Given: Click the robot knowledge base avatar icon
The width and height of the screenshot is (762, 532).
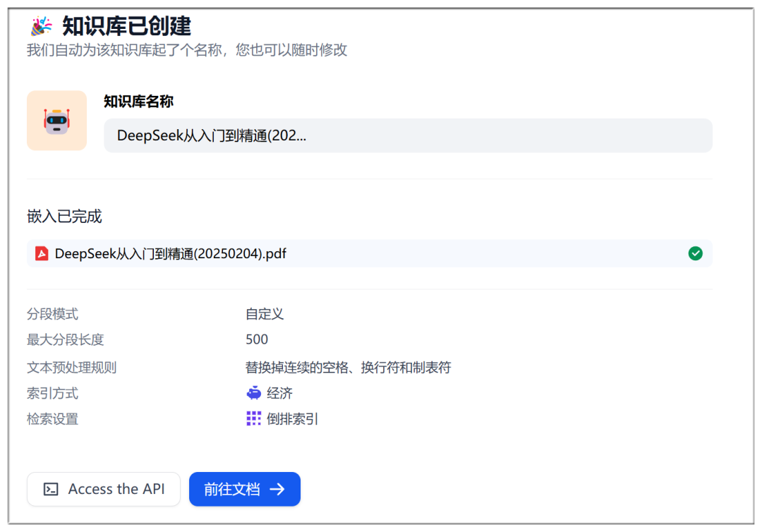Looking at the screenshot, I should pyautogui.click(x=57, y=121).
